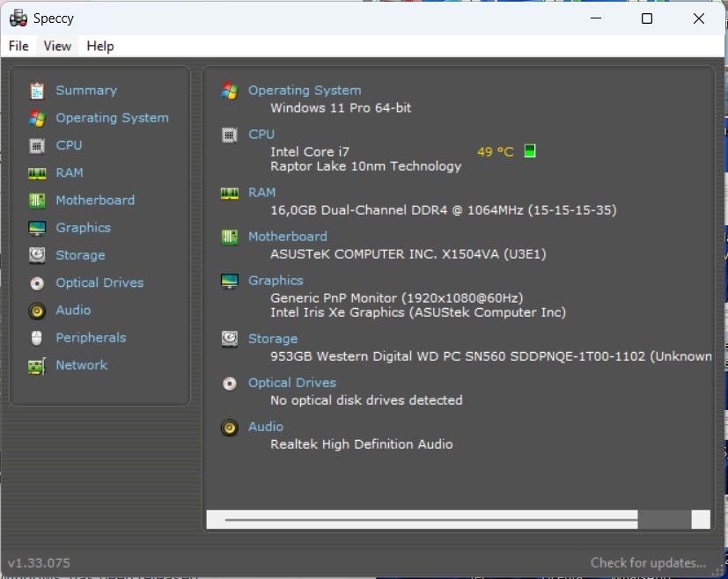The height and width of the screenshot is (579, 728).
Task: Open the View menu
Action: click(57, 46)
